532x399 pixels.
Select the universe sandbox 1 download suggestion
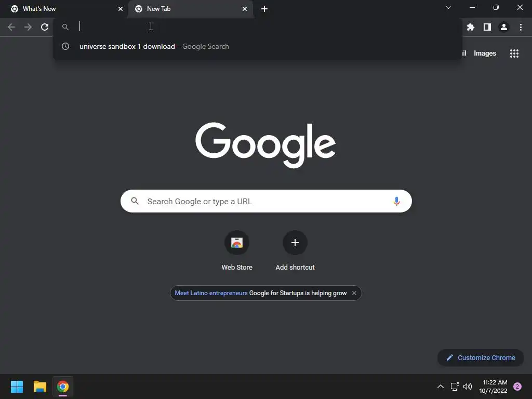click(x=258, y=46)
